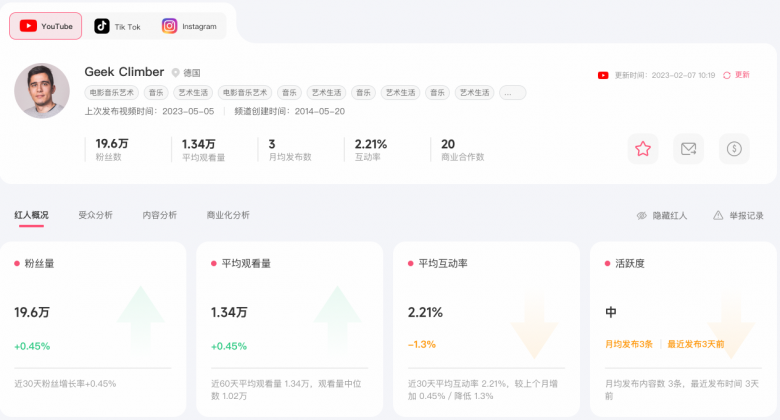780x420 pixels.
Task: Click the refresh 更新 icon
Action: [x=727, y=75]
